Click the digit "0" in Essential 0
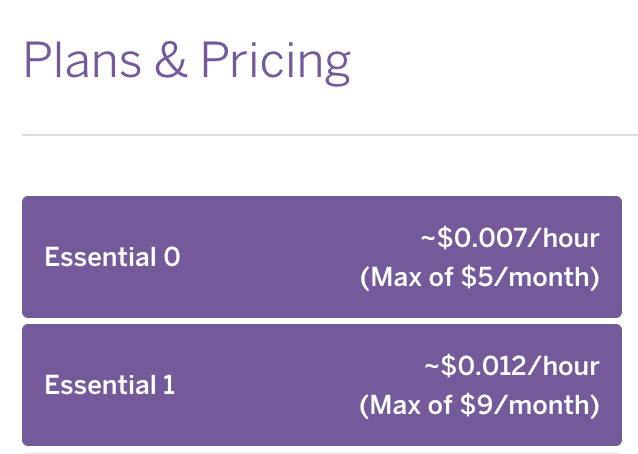This screenshot has height=454, width=638. 172,257
